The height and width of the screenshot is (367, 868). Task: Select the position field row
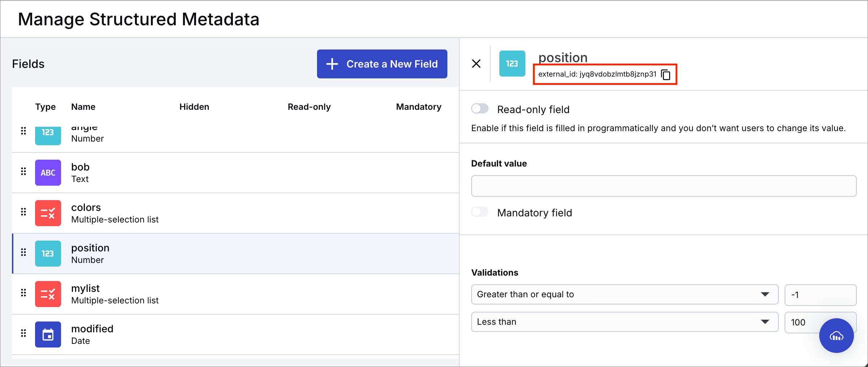[x=235, y=254]
